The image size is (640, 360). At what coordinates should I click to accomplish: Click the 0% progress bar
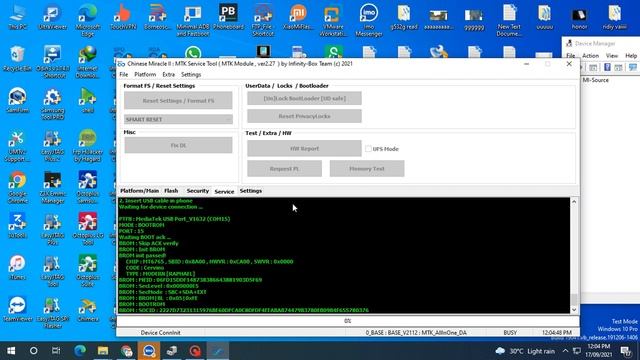pyautogui.click(x=347, y=321)
